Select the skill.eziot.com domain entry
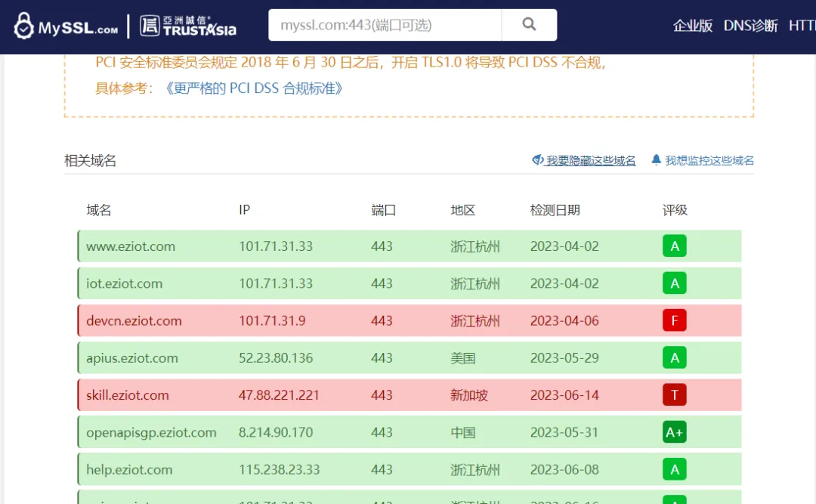The image size is (816, 504). pyautogui.click(x=127, y=395)
